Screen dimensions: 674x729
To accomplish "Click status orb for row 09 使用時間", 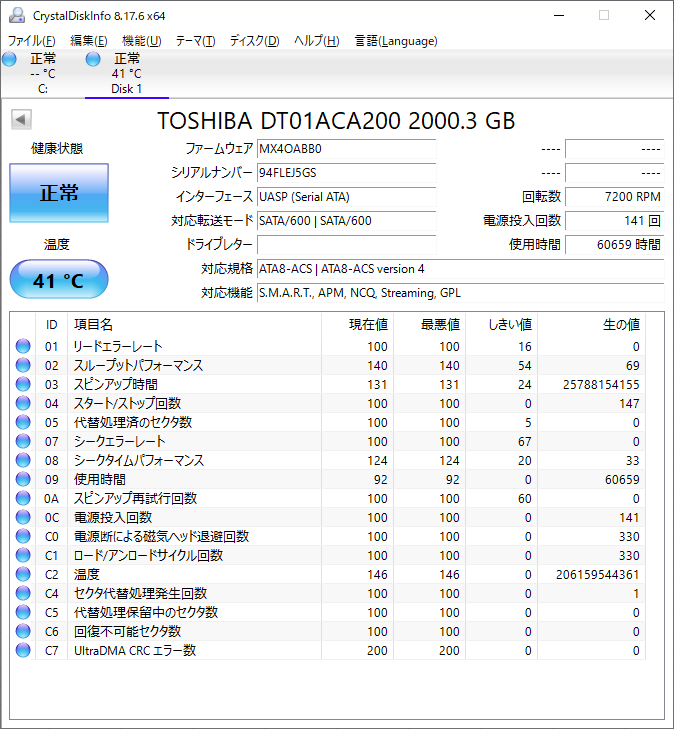I will 23,479.
